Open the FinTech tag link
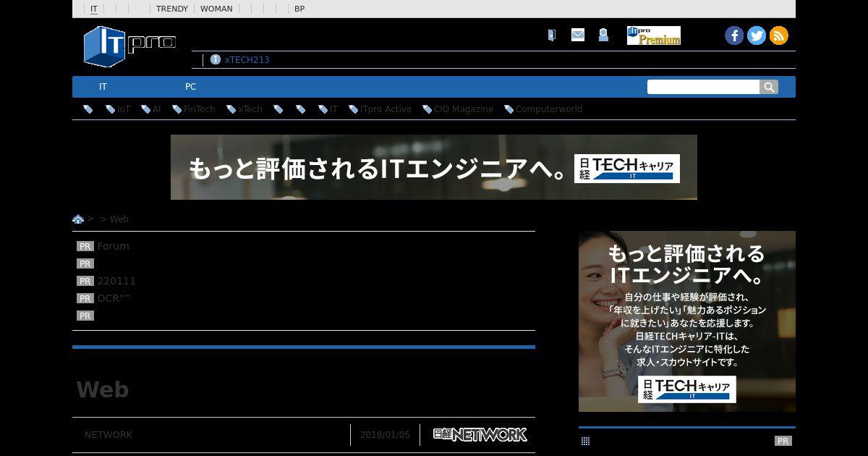The height and width of the screenshot is (456, 868). [x=200, y=109]
